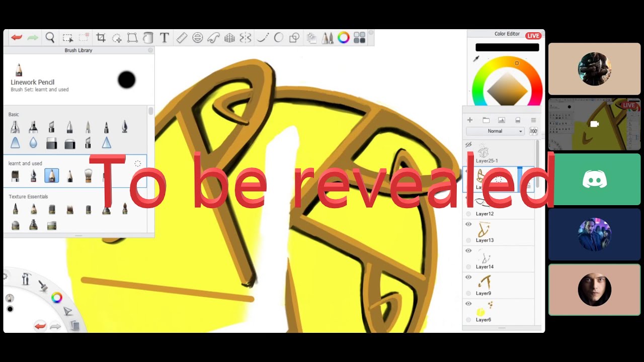Image resolution: width=644 pixels, height=362 pixels.
Task: Select the shaving brush in learnt and used
Action: click(88, 175)
